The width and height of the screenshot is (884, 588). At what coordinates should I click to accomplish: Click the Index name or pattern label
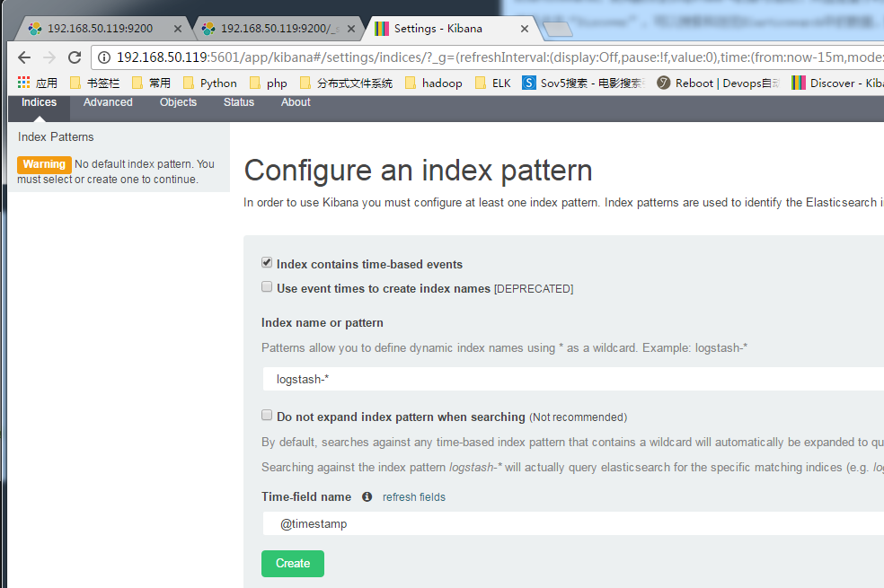pyautogui.click(x=322, y=322)
